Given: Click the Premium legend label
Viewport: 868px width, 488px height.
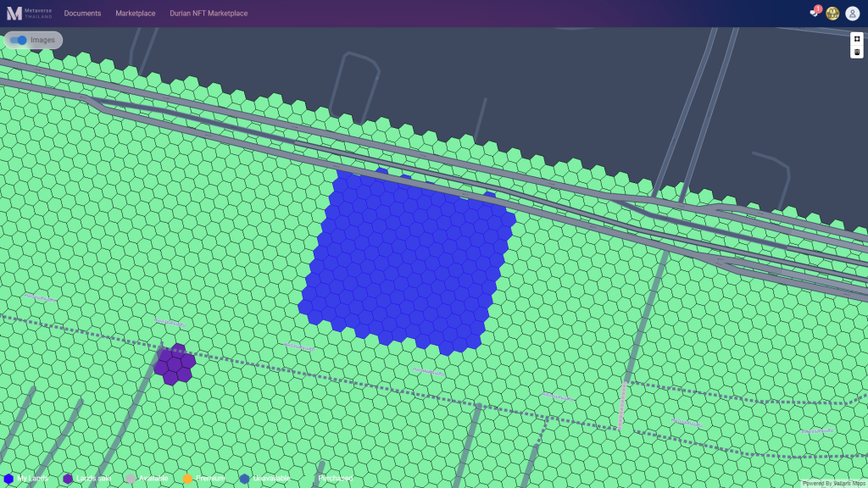Looking at the screenshot, I should click(210, 479).
